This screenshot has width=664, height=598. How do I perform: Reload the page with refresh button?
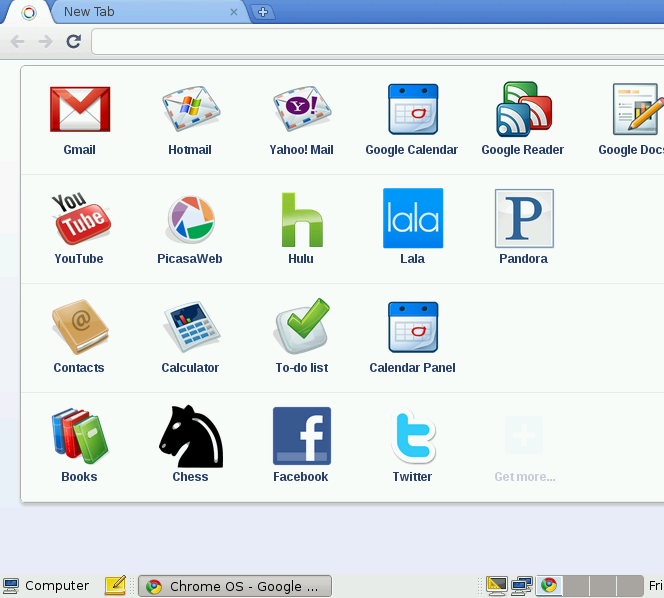(x=74, y=41)
